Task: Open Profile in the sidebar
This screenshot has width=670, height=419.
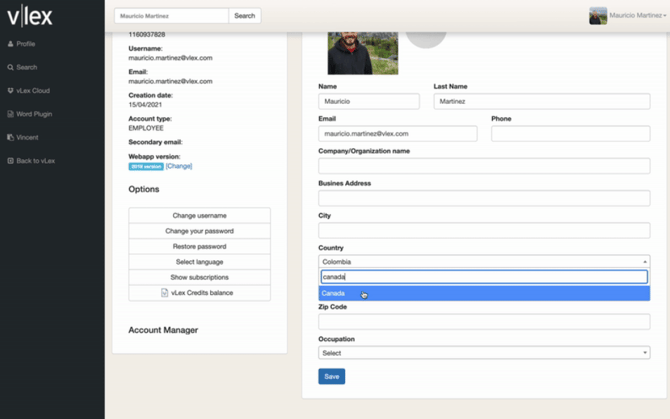Action: pos(21,44)
